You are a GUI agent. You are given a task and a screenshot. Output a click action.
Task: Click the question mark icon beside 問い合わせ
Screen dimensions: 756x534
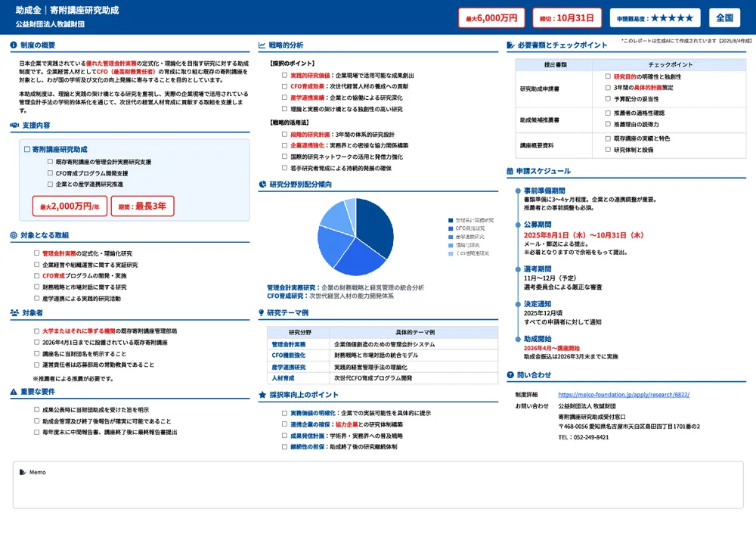click(x=510, y=375)
